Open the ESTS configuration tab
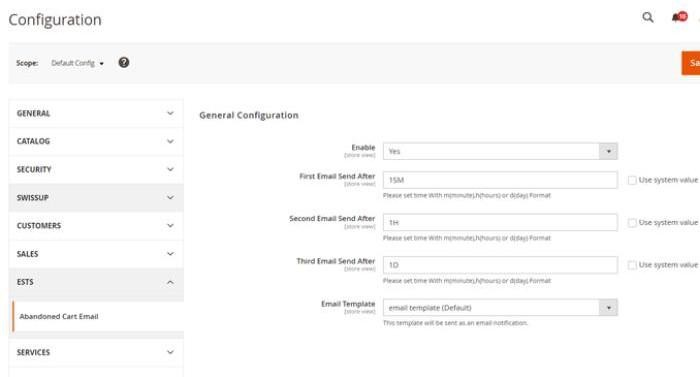The width and height of the screenshot is (700, 377). coord(96,282)
